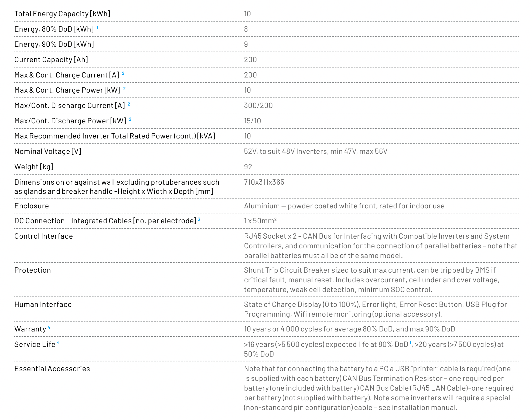Screen dimensions: 532x420
Task: Click footnote 2 beside Max/Cont. Discharge Power
Action: click(x=130, y=119)
